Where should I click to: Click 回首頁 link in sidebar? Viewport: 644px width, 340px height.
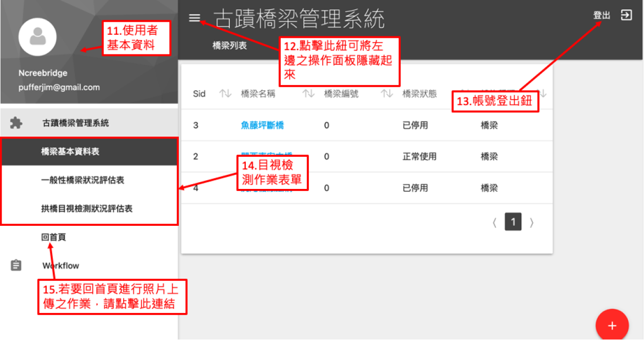point(54,237)
